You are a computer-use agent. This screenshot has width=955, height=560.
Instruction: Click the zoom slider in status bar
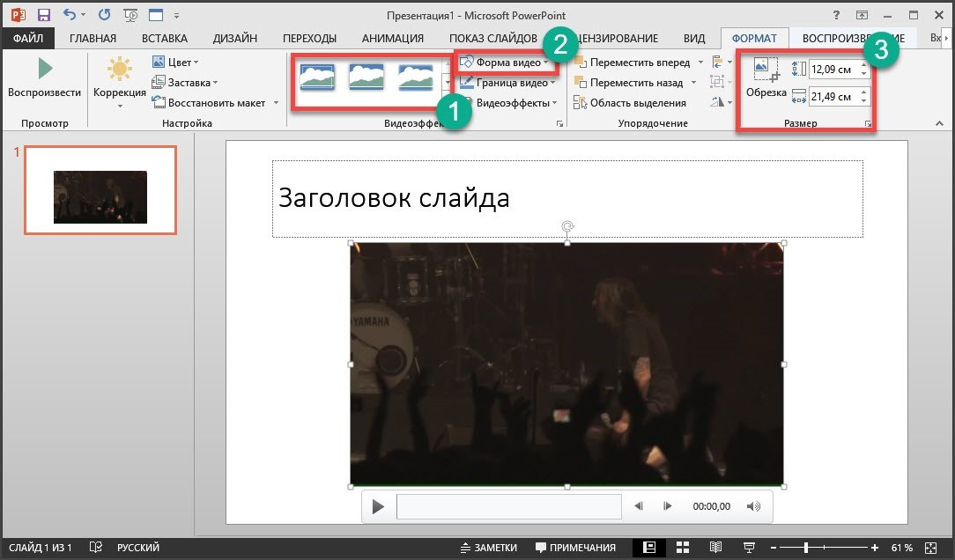(x=806, y=548)
